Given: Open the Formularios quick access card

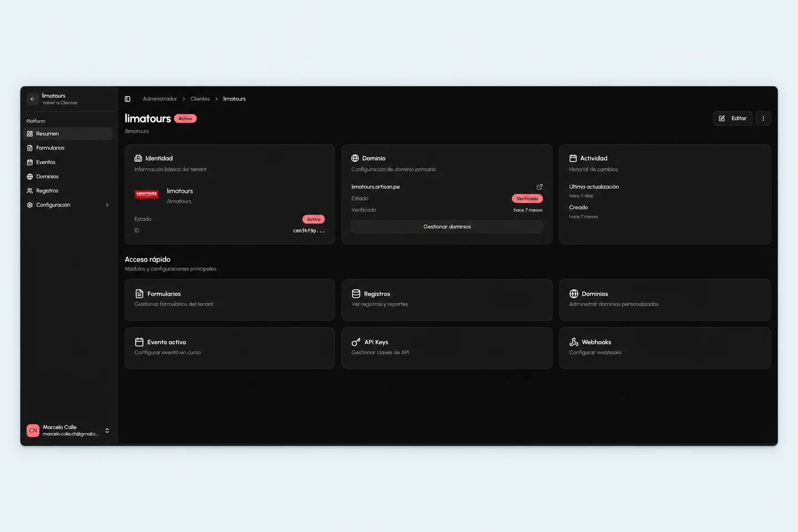Looking at the screenshot, I should point(230,300).
